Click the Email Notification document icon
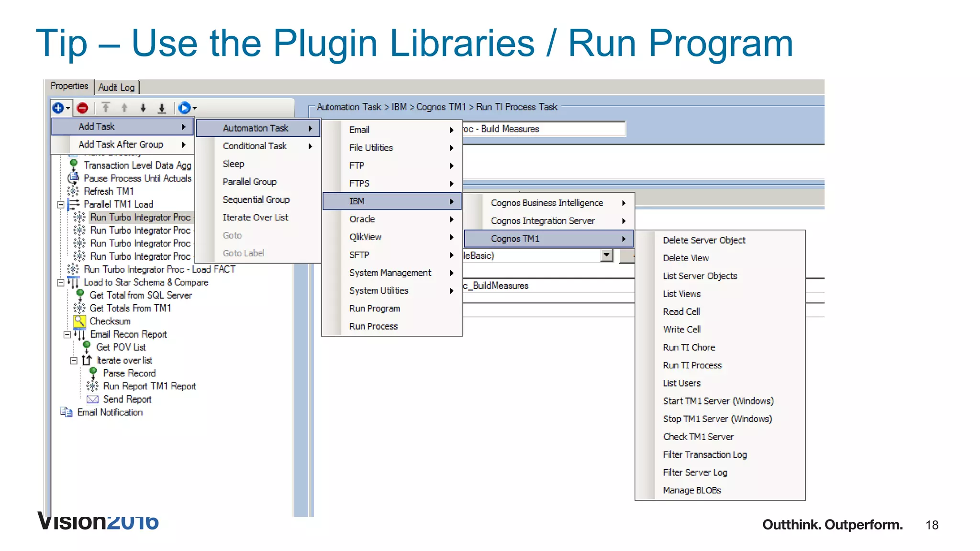 pos(66,412)
